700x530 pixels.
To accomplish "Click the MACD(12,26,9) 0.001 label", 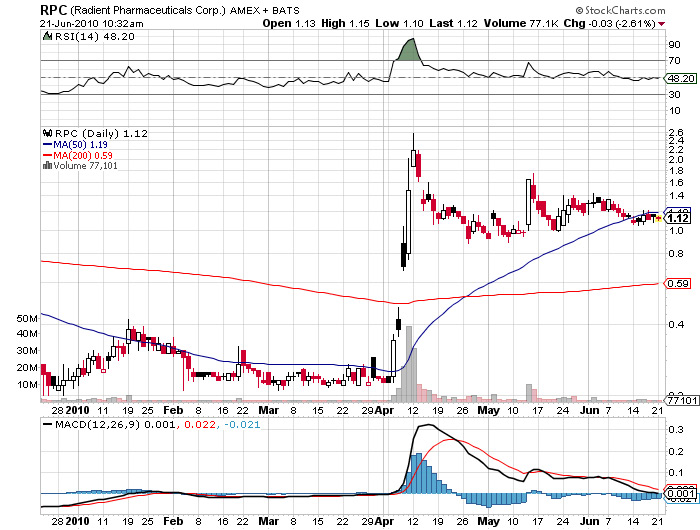I will (x=115, y=424).
